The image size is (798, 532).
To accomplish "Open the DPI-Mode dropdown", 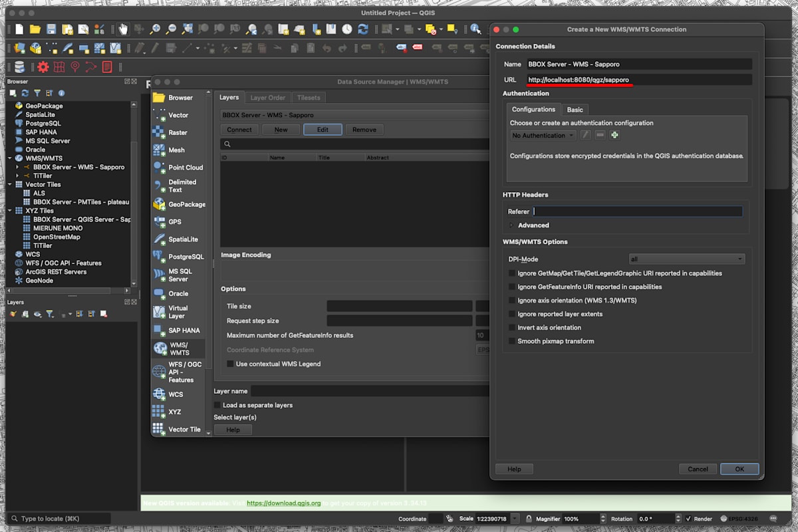I will point(687,259).
